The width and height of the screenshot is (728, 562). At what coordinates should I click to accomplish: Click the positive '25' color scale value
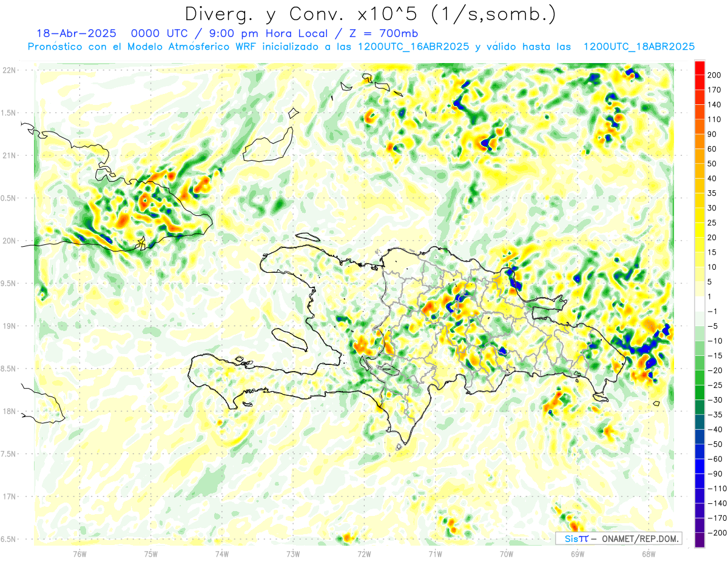[713, 223]
